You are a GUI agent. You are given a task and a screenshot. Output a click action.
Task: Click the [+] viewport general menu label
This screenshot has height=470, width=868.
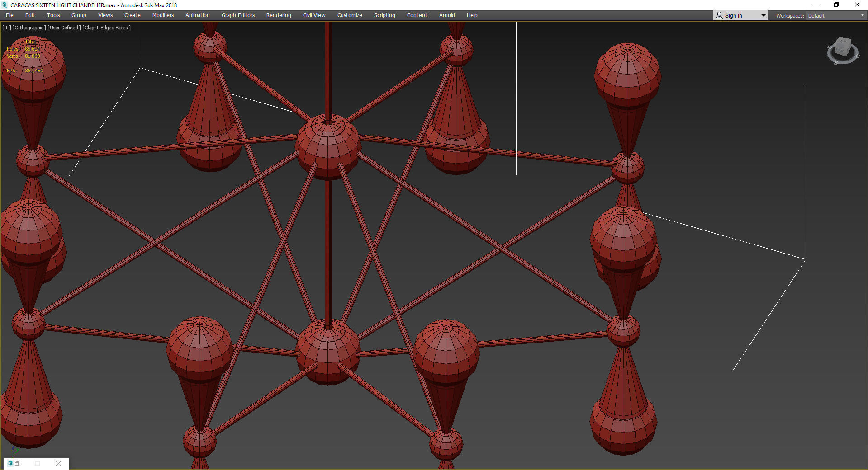pyautogui.click(x=6, y=28)
